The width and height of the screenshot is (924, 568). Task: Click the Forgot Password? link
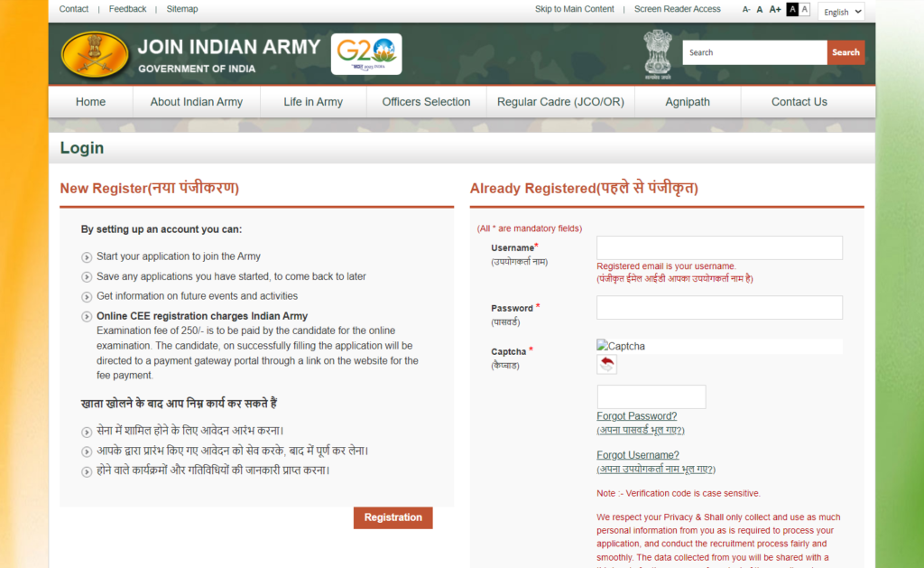point(636,415)
